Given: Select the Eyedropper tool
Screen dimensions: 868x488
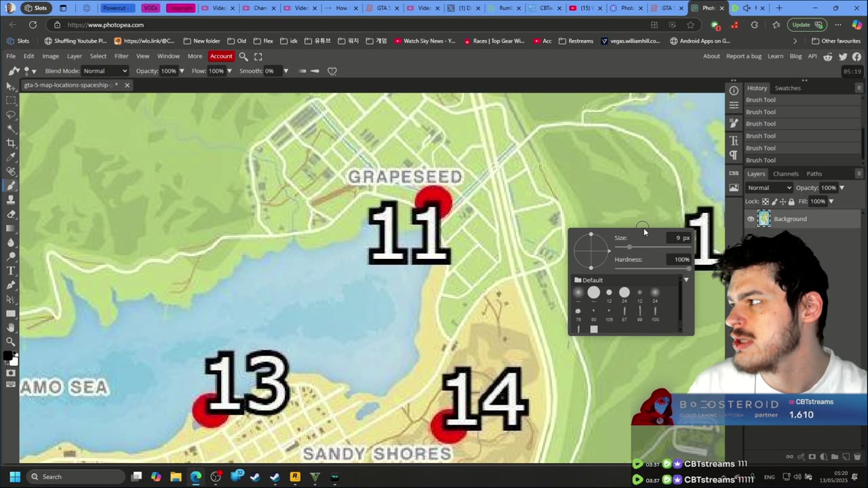Looking at the screenshot, I should pos(11,157).
